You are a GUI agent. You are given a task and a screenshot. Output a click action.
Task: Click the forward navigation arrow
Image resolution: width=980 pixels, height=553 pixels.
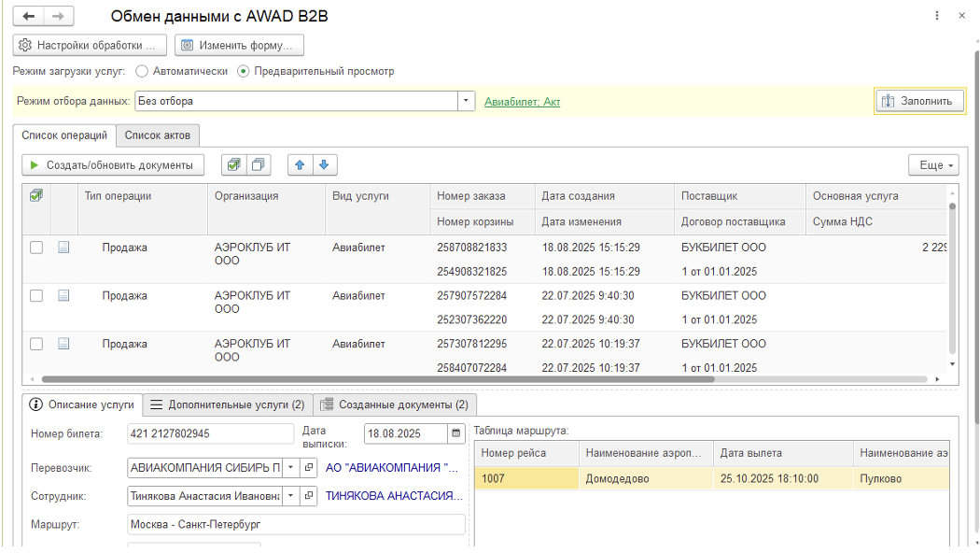(58, 17)
